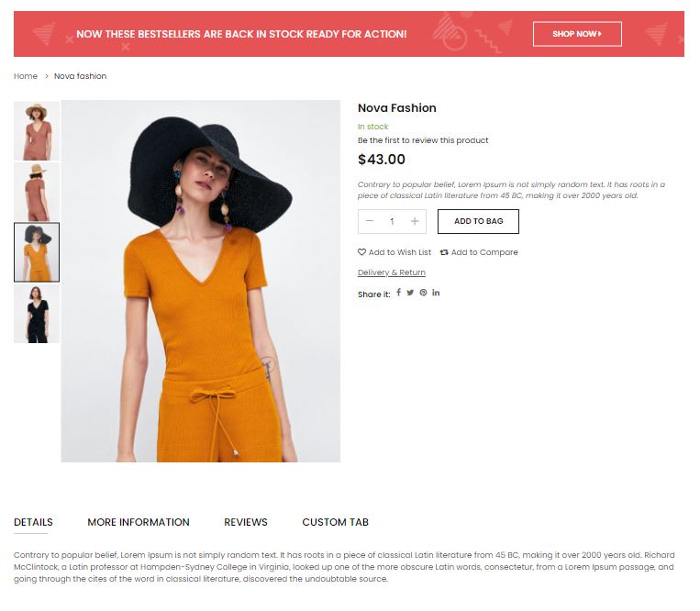Open the Delivery & Return link
The image size is (700, 611).
(x=392, y=272)
